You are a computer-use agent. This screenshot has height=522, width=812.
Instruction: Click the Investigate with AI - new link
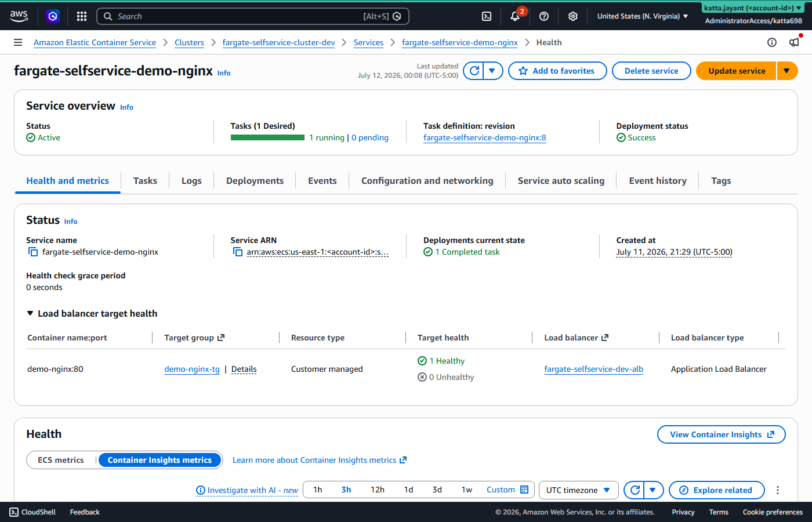pyautogui.click(x=253, y=490)
